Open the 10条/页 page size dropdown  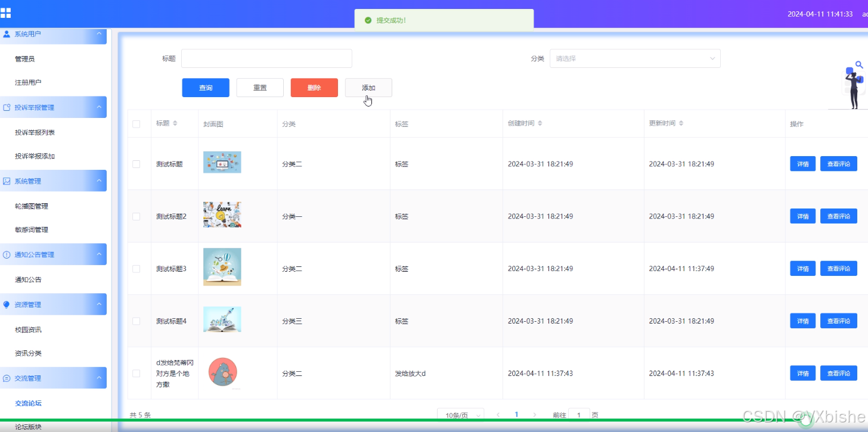460,415
